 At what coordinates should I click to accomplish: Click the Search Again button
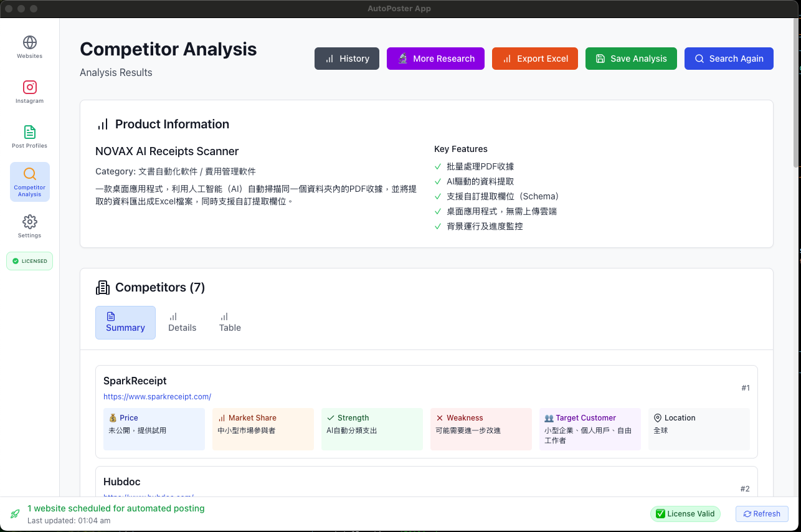click(729, 59)
